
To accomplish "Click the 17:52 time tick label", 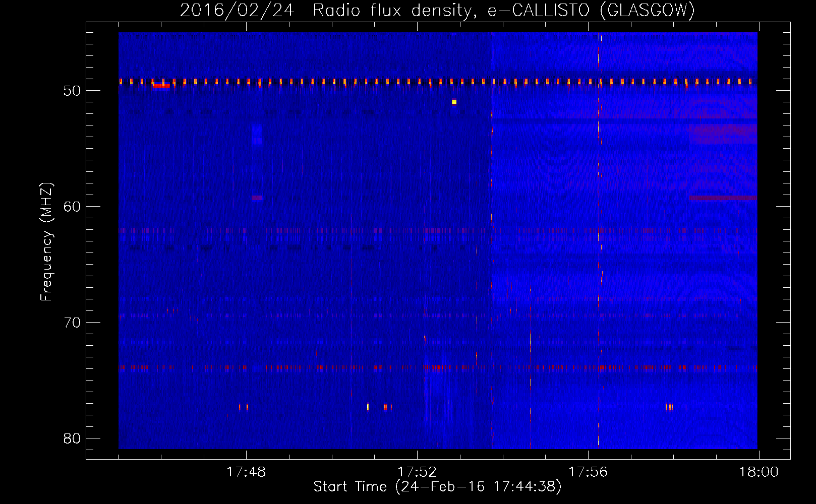I will click(x=417, y=472).
